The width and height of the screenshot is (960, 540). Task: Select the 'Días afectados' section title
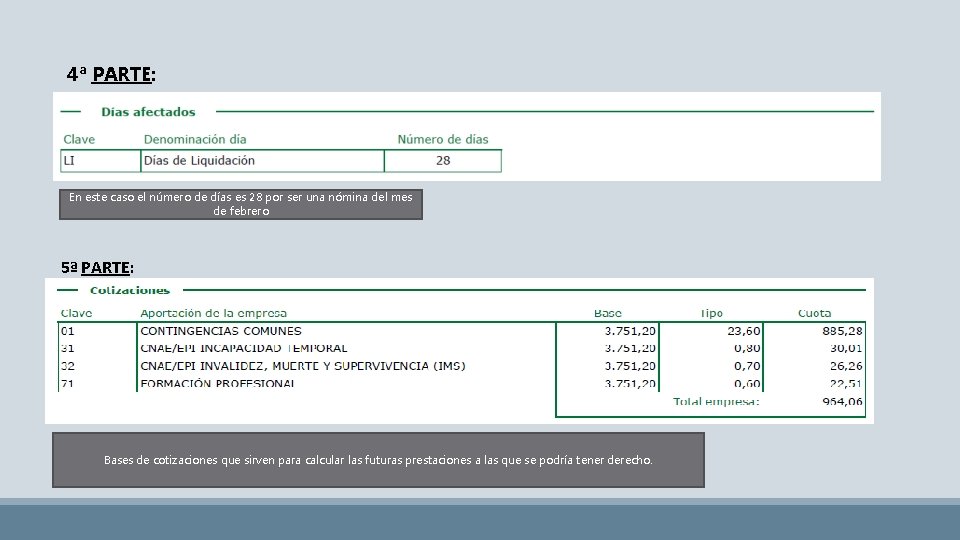click(148, 112)
